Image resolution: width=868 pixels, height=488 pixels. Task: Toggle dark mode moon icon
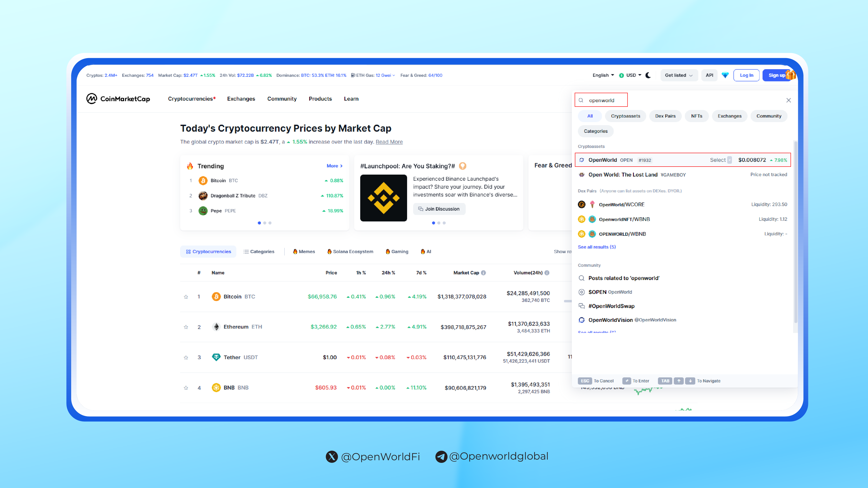(648, 75)
